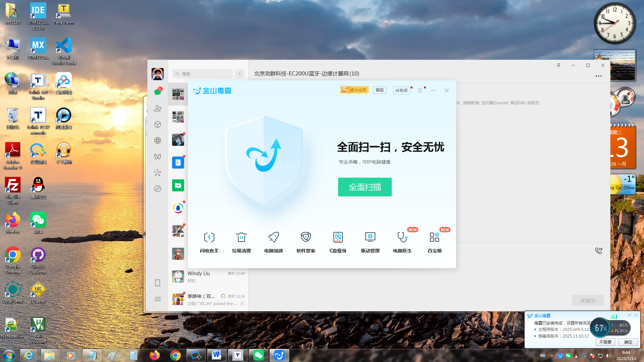Image resolution: width=644 pixels, height=362 pixels.
Task: Click 不需要 in Kingsoft popup
Action: (x=605, y=342)
